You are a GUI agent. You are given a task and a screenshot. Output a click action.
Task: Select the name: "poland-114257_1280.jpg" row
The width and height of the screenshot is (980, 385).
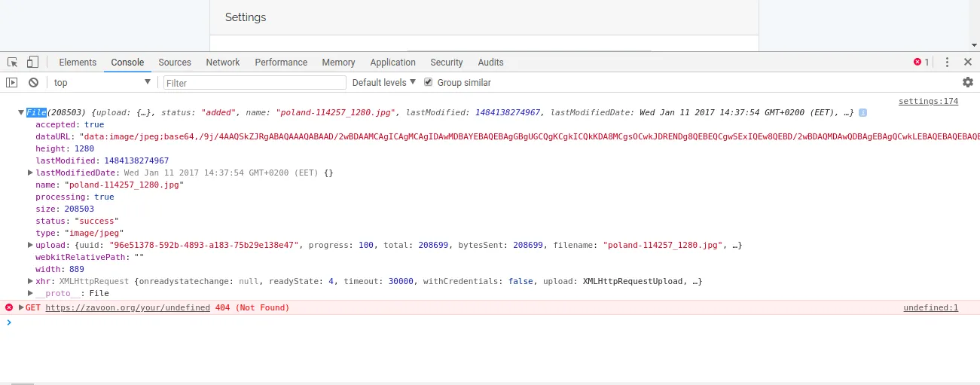coord(109,185)
